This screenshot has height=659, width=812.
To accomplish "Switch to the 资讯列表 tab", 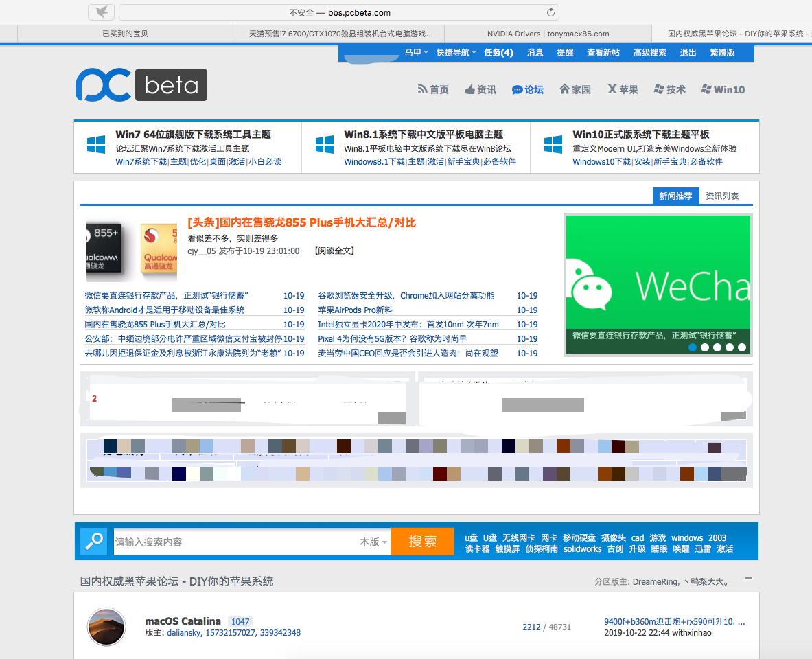I will [720, 196].
